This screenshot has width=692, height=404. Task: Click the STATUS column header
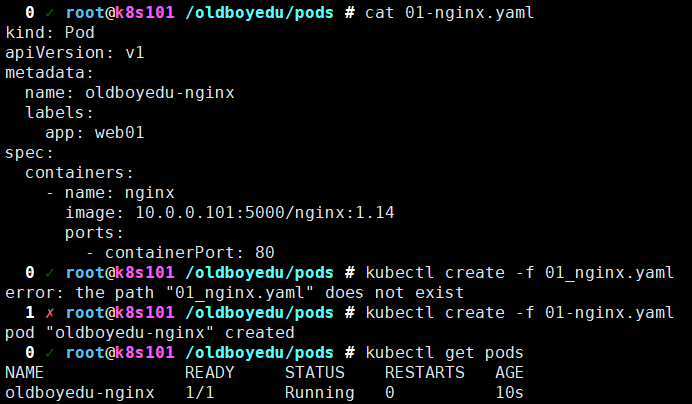click(x=314, y=372)
